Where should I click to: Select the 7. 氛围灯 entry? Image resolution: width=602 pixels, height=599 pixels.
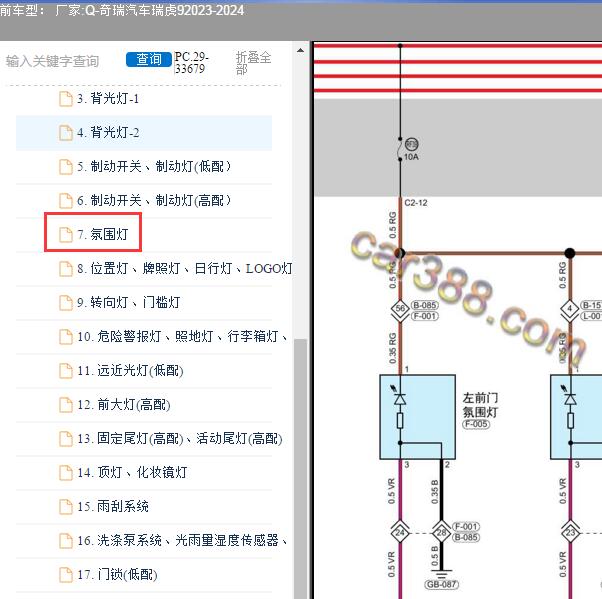[103, 234]
